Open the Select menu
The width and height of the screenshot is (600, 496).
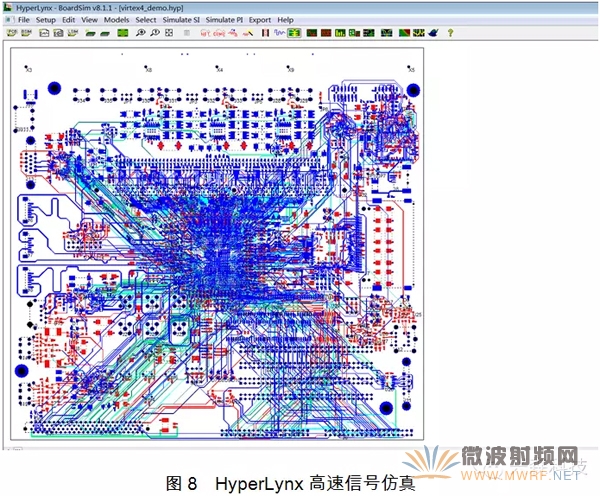(146, 20)
